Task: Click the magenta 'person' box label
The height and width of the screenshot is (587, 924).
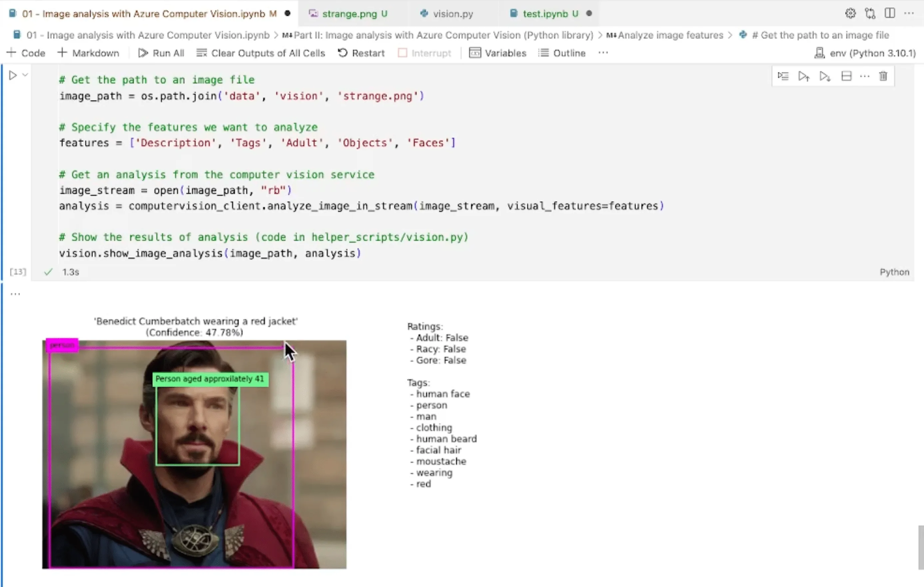Action: click(62, 345)
